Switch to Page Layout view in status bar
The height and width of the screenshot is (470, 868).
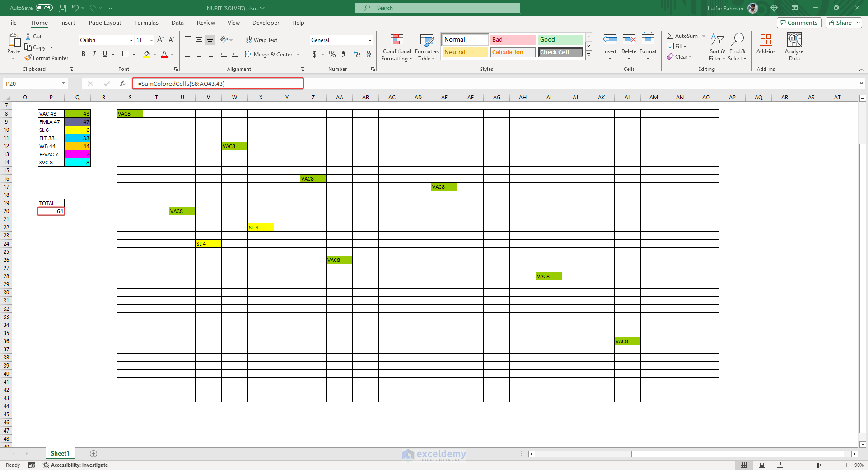tap(762, 465)
